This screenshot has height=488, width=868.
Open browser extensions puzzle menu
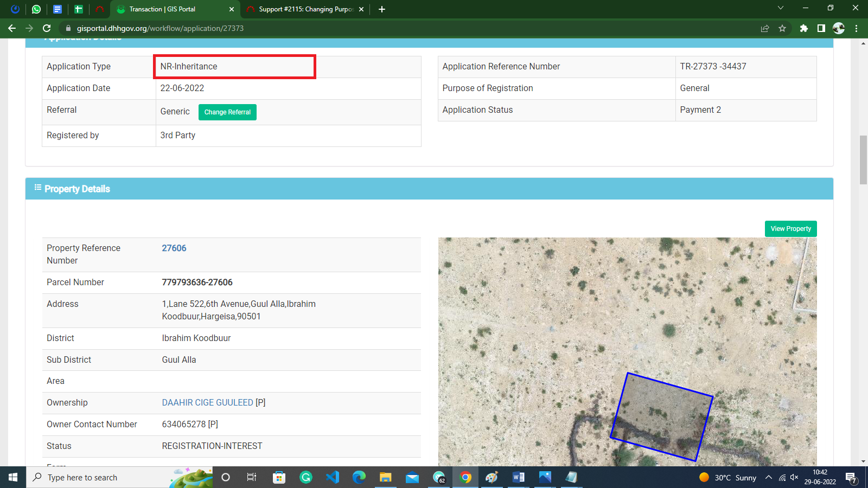point(804,28)
